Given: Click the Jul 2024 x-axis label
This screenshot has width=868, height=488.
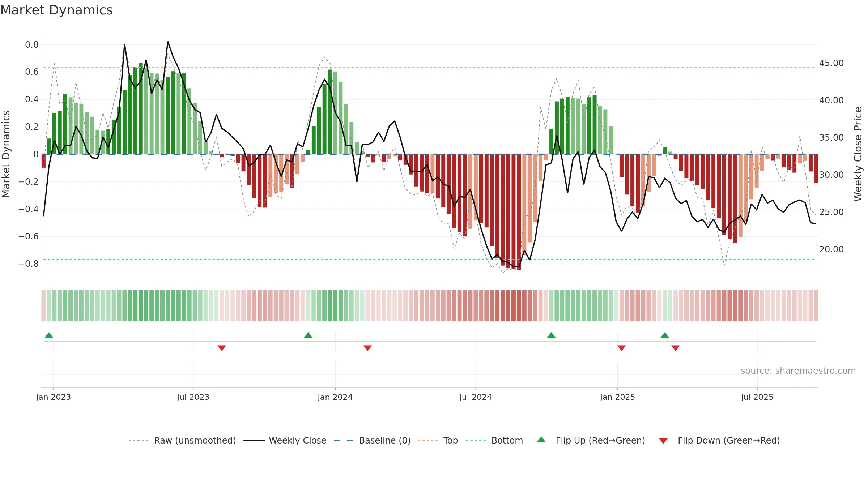Looking at the screenshot, I should pyautogui.click(x=476, y=397).
